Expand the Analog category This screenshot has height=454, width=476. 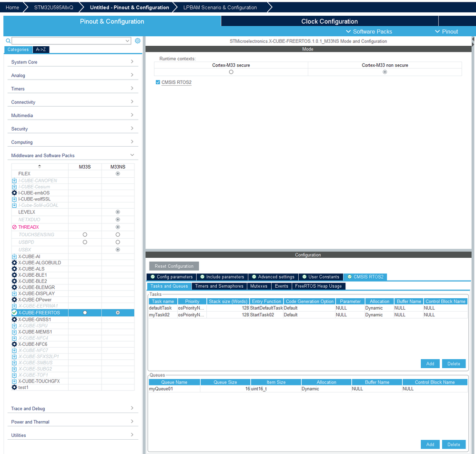[72, 75]
